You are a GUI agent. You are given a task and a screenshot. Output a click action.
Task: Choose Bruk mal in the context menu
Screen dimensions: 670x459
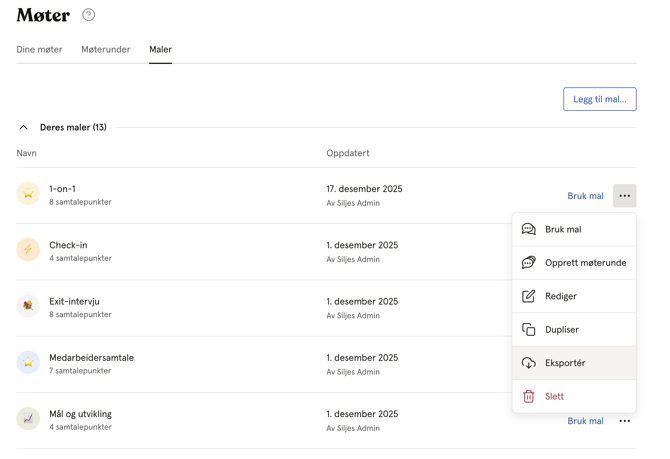click(574, 229)
